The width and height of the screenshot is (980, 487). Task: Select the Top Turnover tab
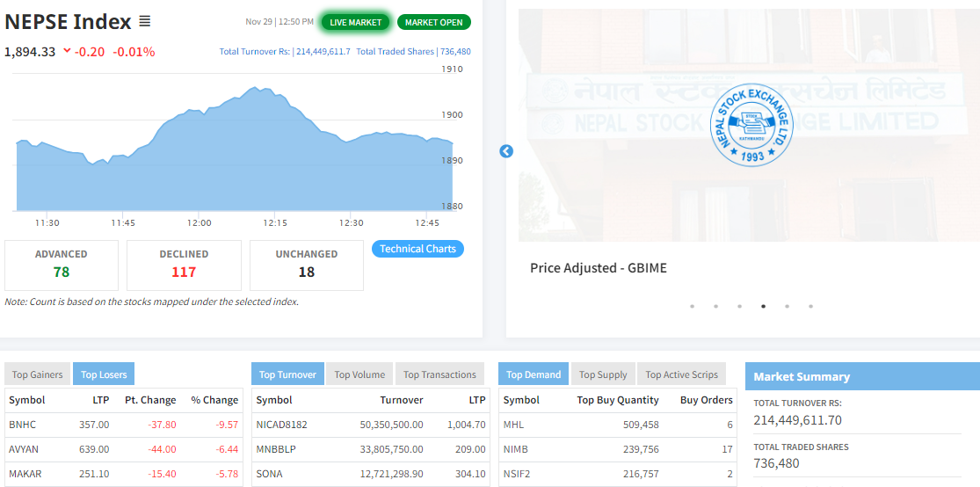click(288, 374)
